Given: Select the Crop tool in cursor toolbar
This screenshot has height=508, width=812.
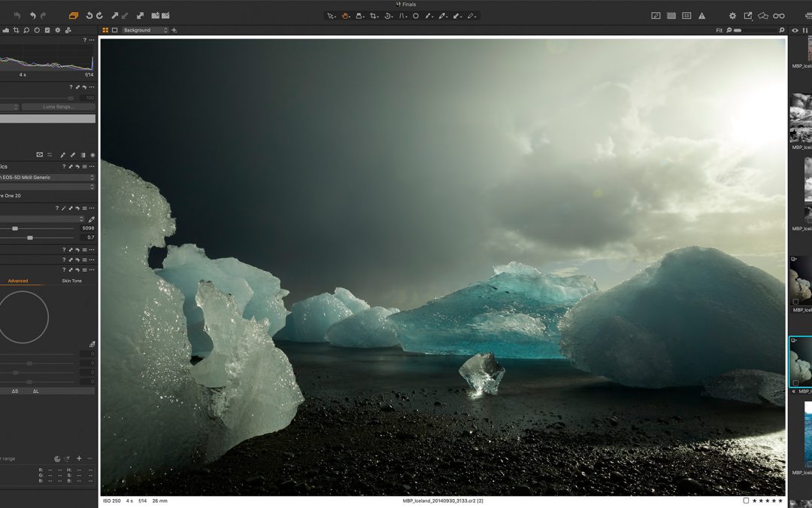Looking at the screenshot, I should [x=374, y=15].
